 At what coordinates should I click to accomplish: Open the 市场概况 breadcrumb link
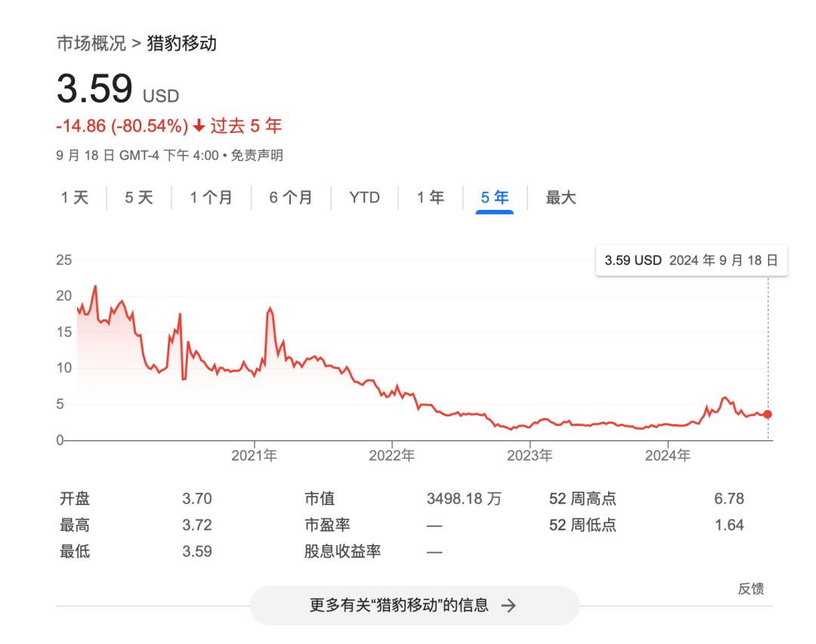point(91,43)
